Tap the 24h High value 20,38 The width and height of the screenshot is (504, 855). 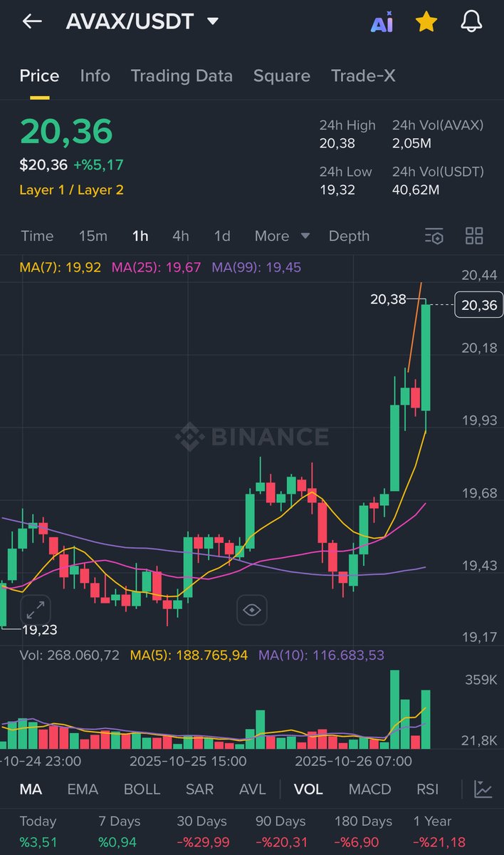pyautogui.click(x=337, y=144)
